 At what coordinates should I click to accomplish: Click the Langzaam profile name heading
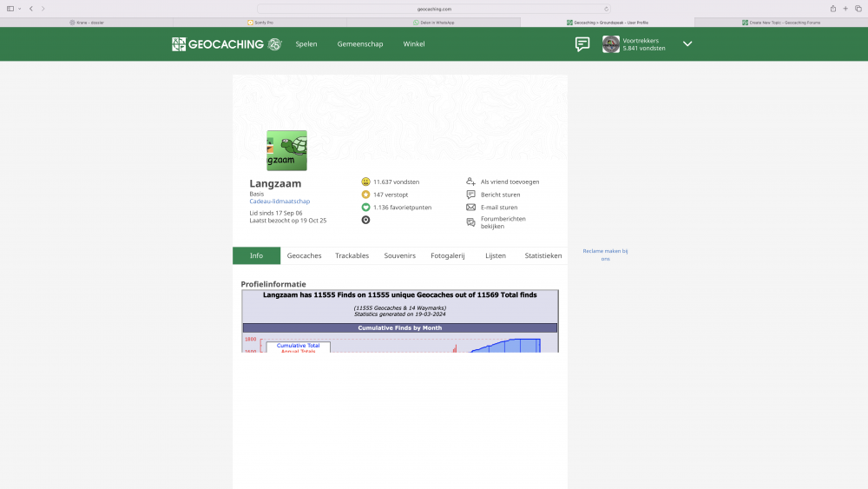pyautogui.click(x=275, y=183)
